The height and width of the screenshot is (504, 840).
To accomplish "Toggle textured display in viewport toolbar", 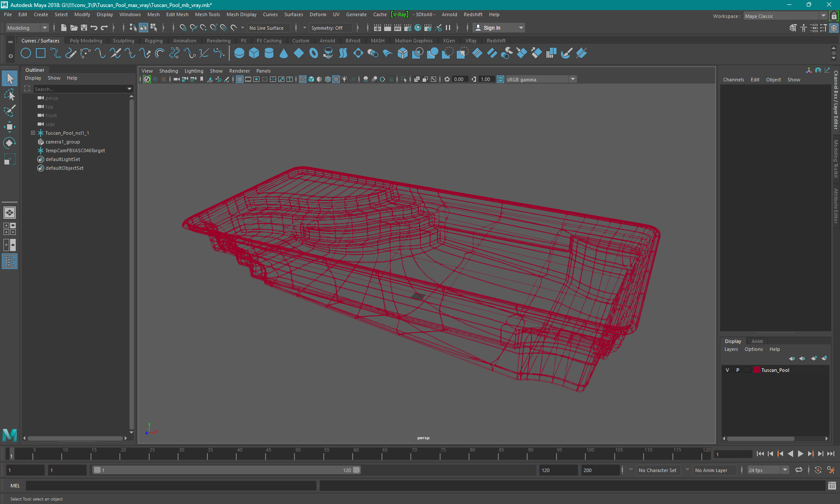I will (x=336, y=79).
